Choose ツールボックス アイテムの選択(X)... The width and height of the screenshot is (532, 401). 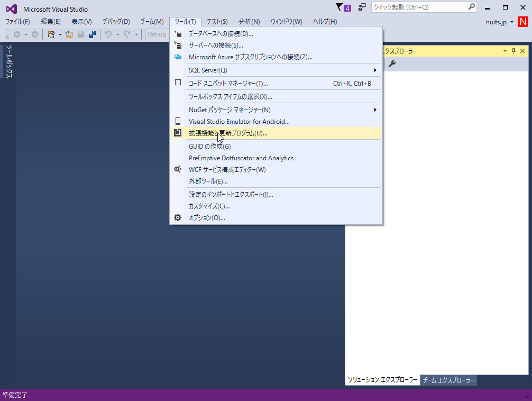(x=276, y=96)
